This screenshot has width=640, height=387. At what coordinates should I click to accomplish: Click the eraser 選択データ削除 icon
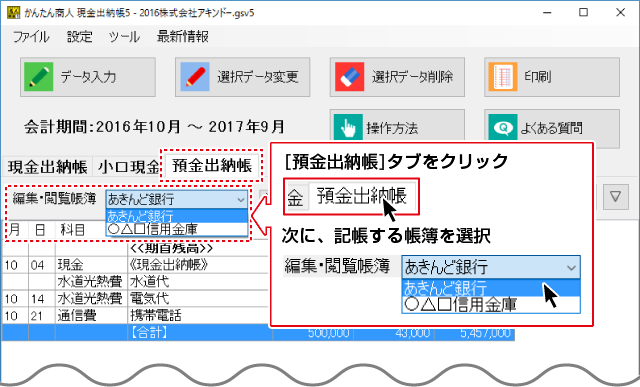coord(349,77)
